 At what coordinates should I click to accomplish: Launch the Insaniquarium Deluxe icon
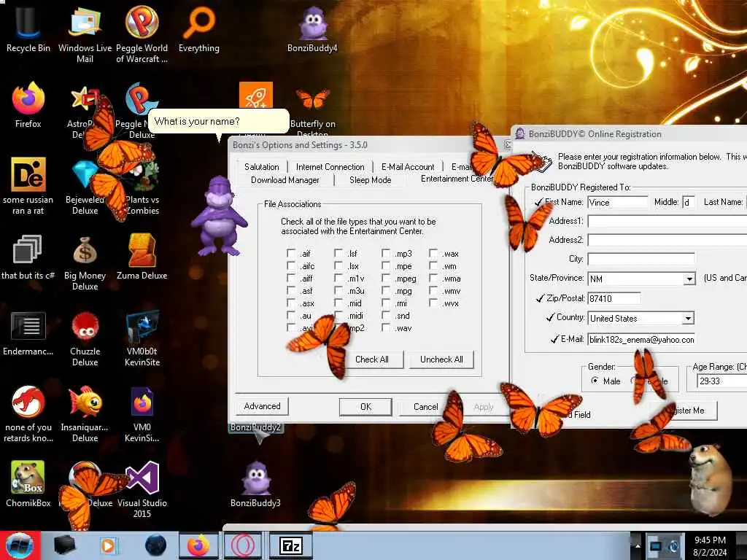tap(85, 413)
